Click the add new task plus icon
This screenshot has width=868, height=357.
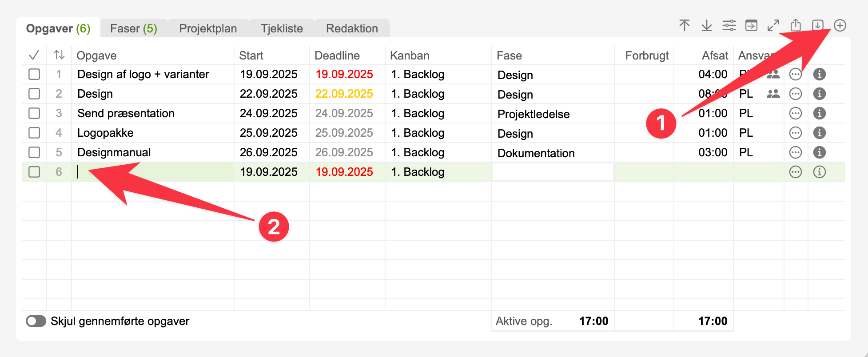pyautogui.click(x=840, y=26)
